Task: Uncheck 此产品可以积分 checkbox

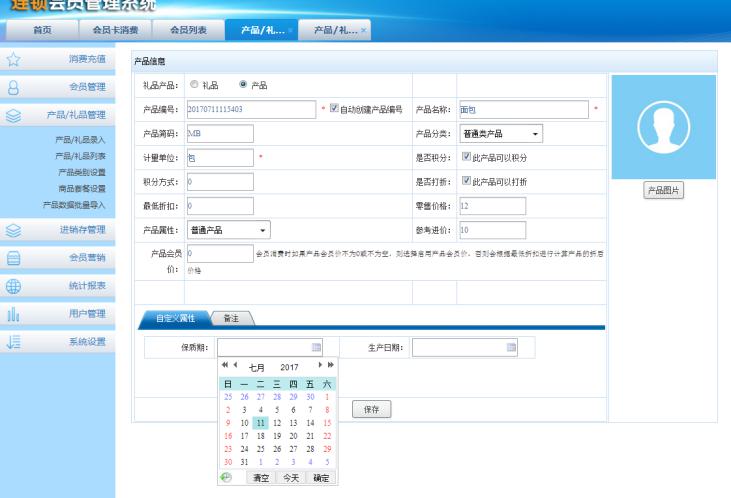Action: click(466, 156)
